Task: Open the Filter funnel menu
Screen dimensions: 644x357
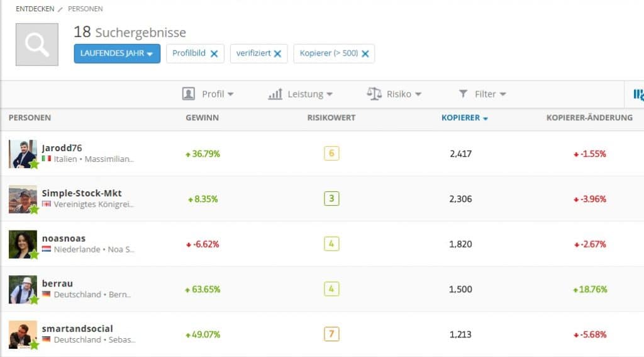Action: 482,94
